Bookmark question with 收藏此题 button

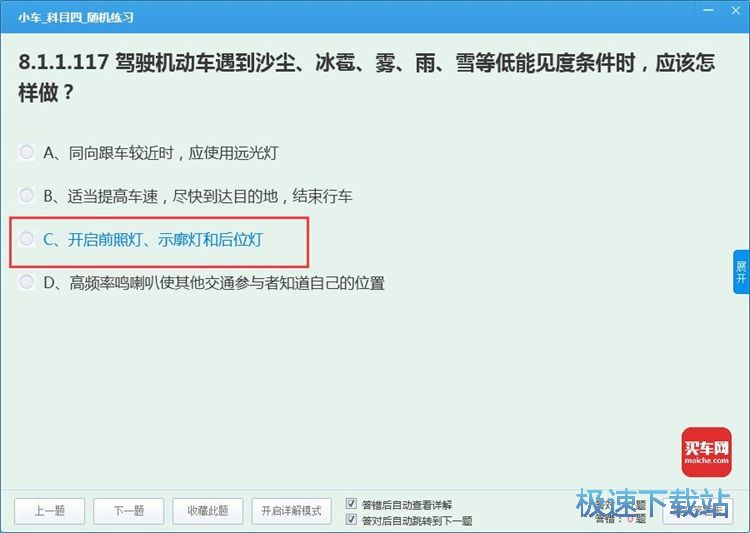(x=208, y=511)
